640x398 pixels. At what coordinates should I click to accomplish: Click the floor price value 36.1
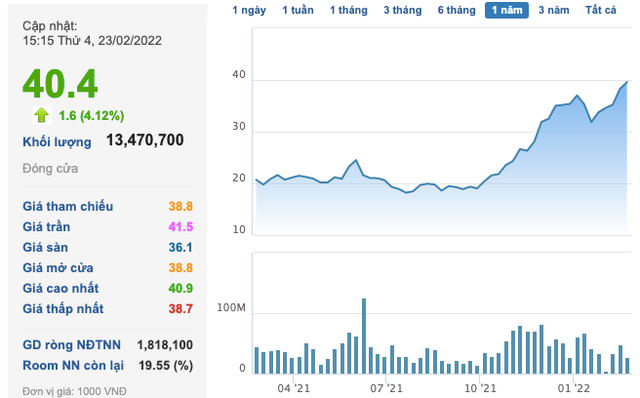(x=181, y=247)
